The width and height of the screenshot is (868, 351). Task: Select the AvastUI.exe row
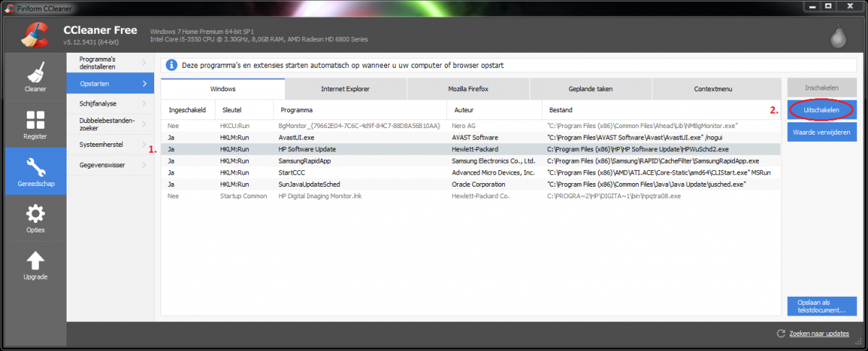click(471, 137)
